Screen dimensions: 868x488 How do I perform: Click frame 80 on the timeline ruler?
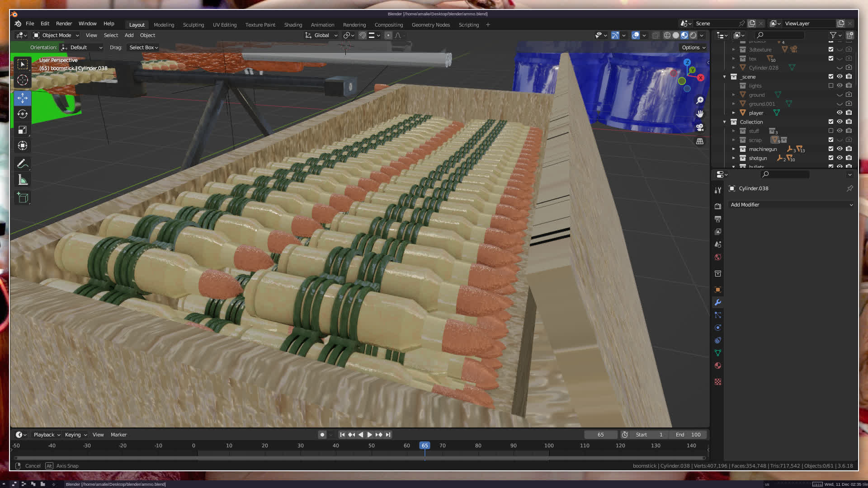478,446
